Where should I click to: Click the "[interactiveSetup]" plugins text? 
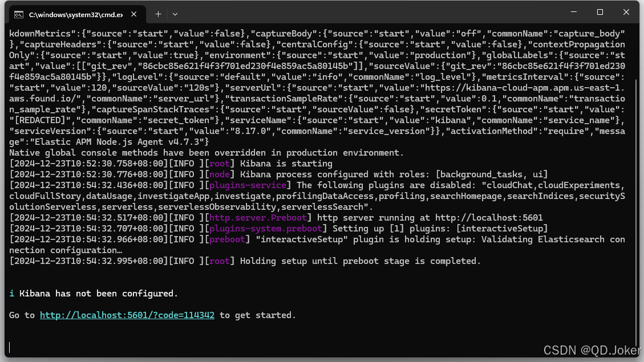pyautogui.click(x=502, y=229)
